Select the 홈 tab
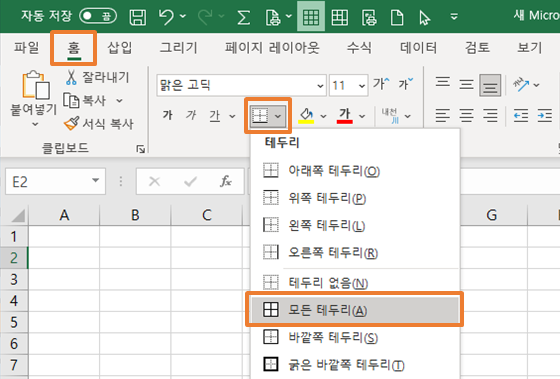 coord(74,48)
